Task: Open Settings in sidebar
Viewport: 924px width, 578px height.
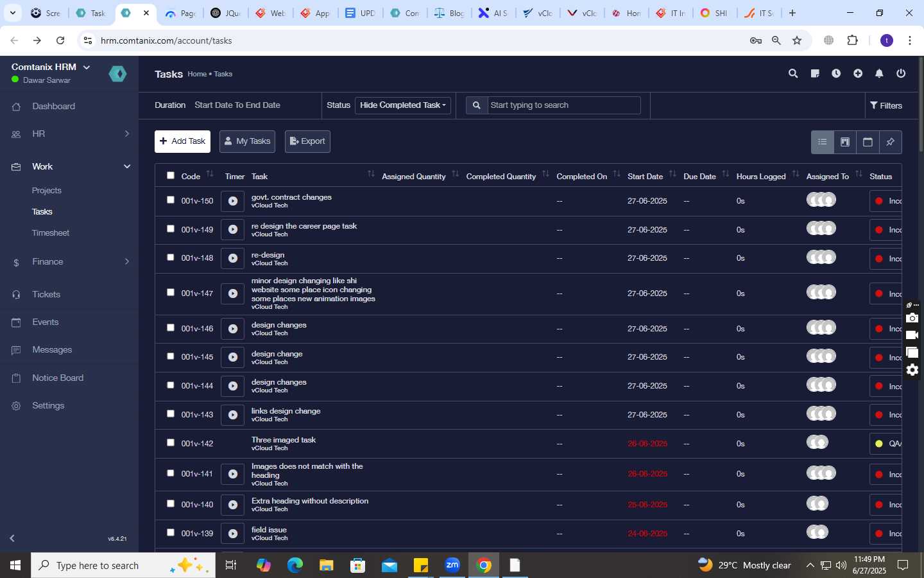Action: pos(48,406)
